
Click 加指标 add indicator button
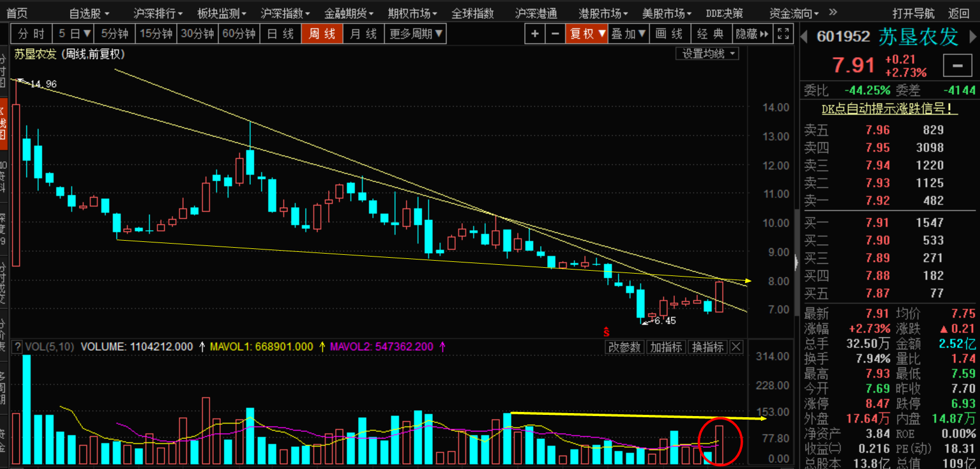point(666,347)
